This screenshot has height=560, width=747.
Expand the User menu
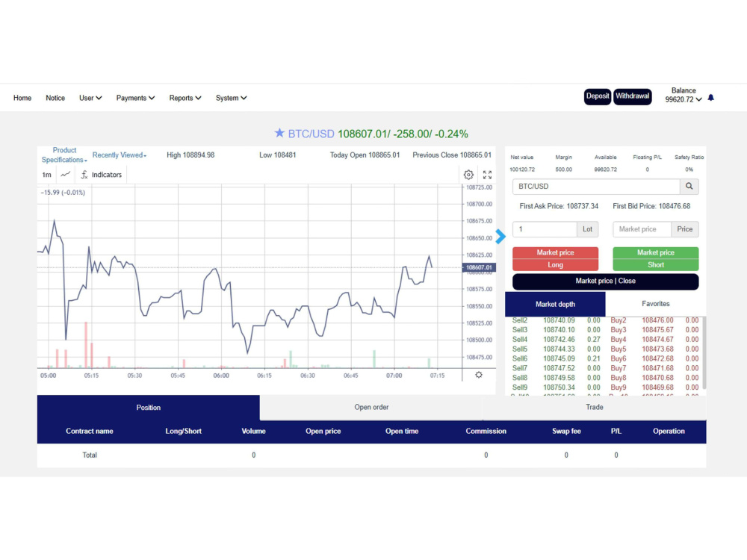[x=90, y=98]
